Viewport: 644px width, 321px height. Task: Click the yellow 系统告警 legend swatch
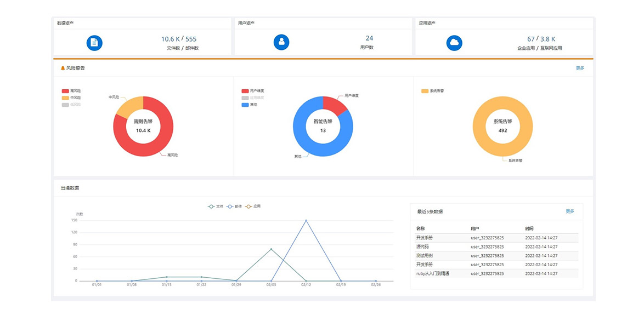(x=425, y=91)
